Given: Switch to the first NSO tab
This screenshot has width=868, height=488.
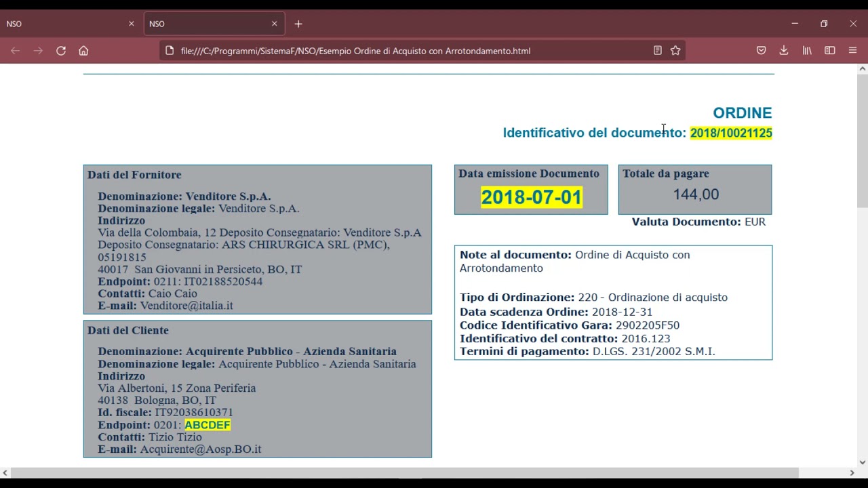Looking at the screenshot, I should [x=71, y=24].
